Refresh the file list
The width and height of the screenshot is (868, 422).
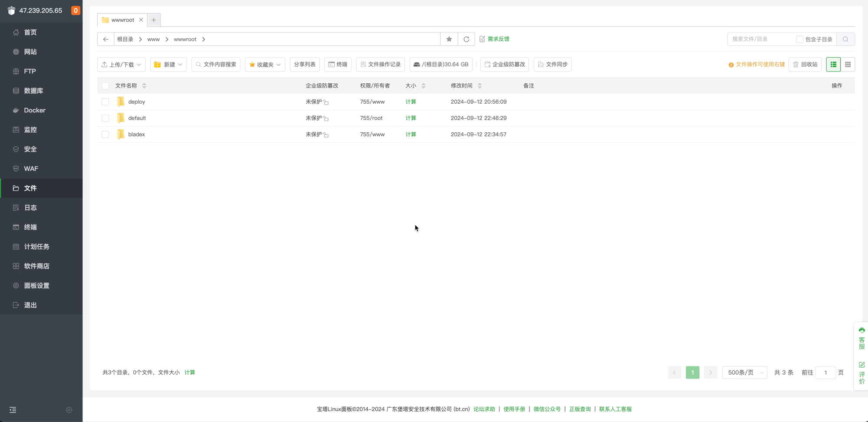point(466,39)
